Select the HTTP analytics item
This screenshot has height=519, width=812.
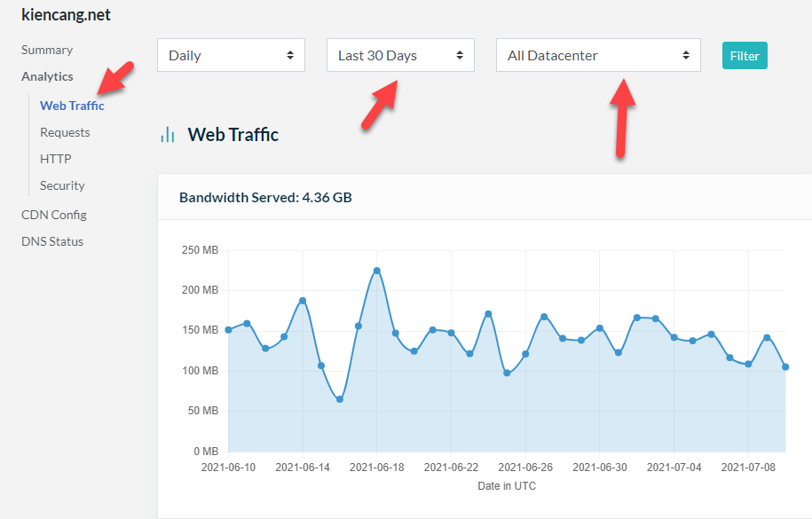(x=55, y=159)
